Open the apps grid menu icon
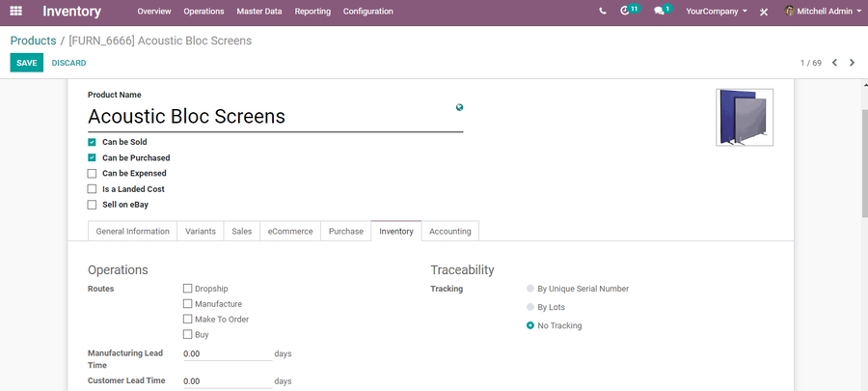This screenshot has height=391, width=868. pos(16,12)
